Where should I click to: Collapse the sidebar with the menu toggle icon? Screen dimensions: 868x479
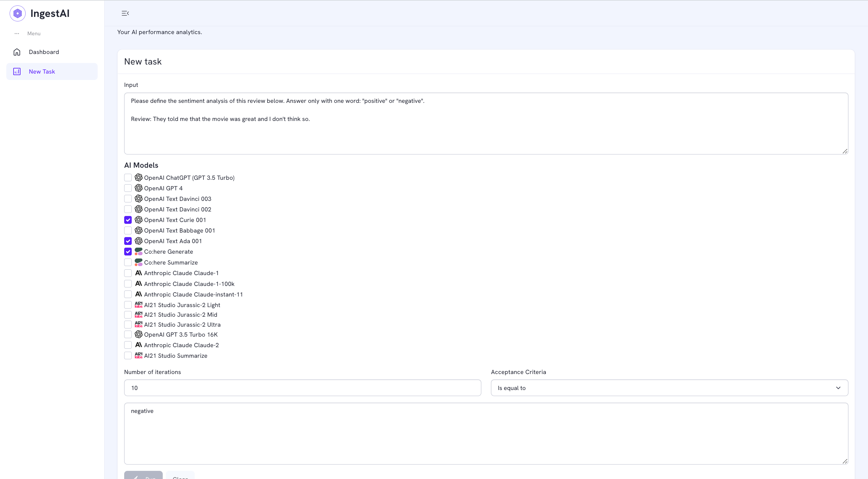click(x=125, y=13)
